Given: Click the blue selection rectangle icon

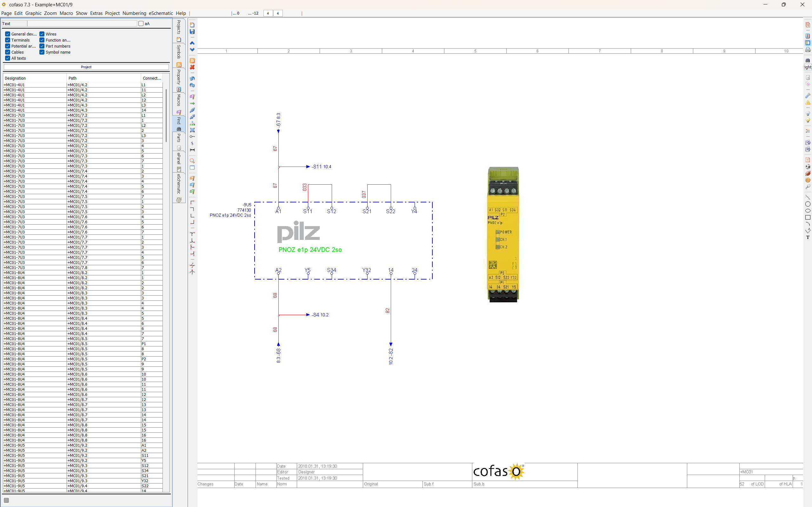Looking at the screenshot, I should (x=192, y=130).
